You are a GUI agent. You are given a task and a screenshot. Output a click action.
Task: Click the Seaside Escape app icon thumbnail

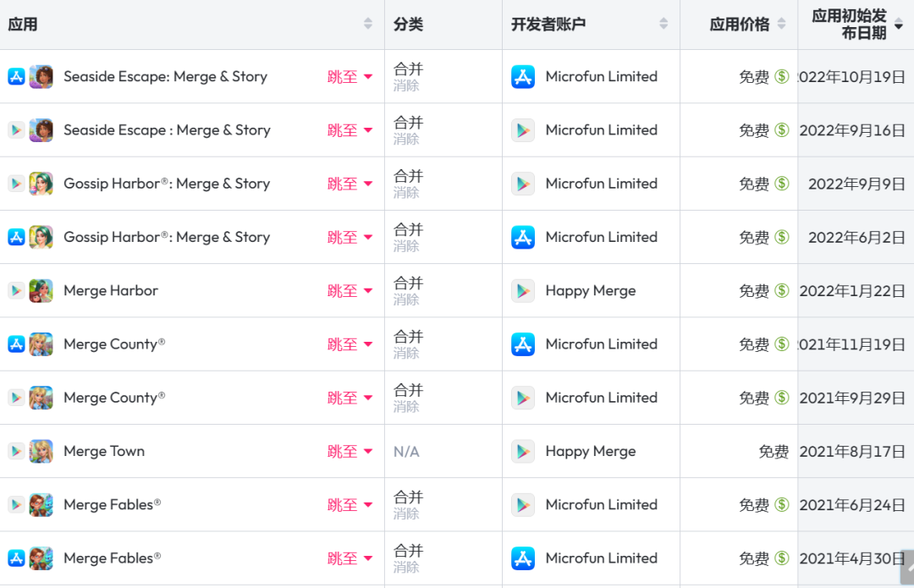click(41, 76)
